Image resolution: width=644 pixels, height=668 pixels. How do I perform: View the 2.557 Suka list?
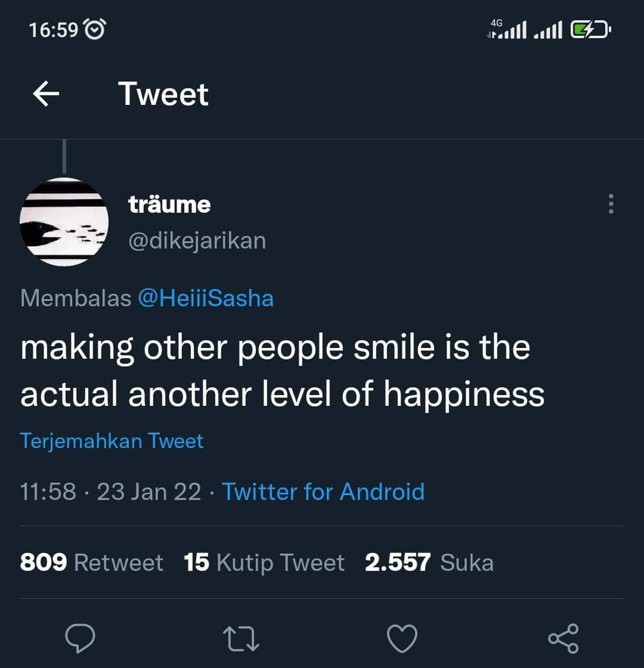tap(429, 563)
